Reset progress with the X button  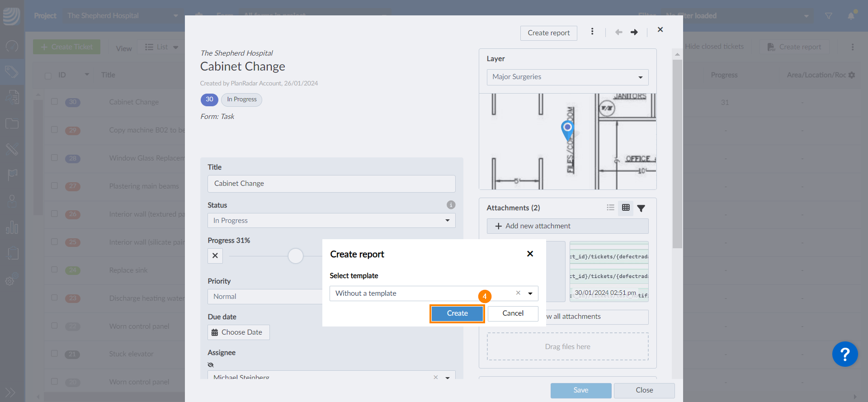[215, 255]
